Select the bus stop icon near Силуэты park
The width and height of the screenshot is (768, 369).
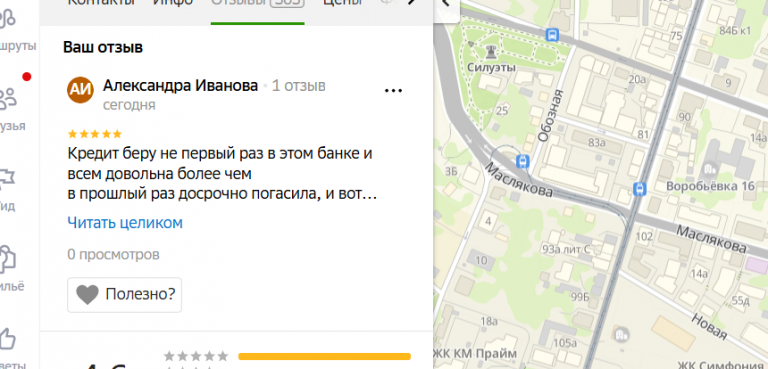tap(552, 34)
